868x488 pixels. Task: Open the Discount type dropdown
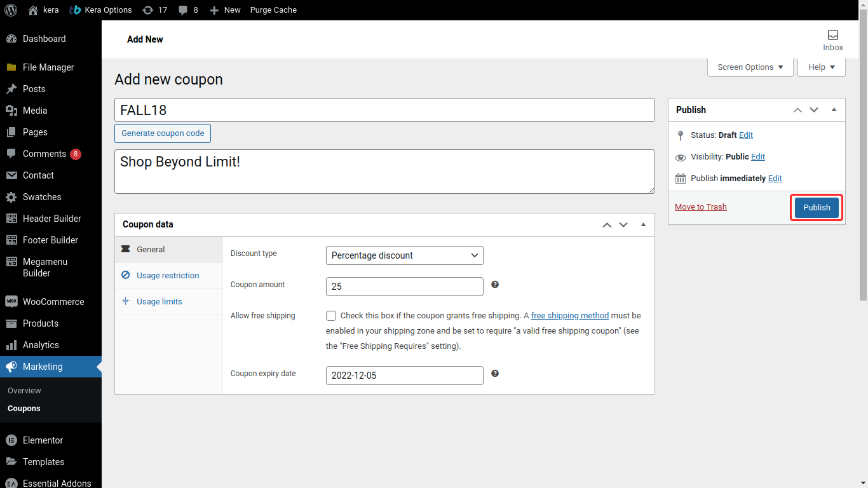[x=404, y=255]
